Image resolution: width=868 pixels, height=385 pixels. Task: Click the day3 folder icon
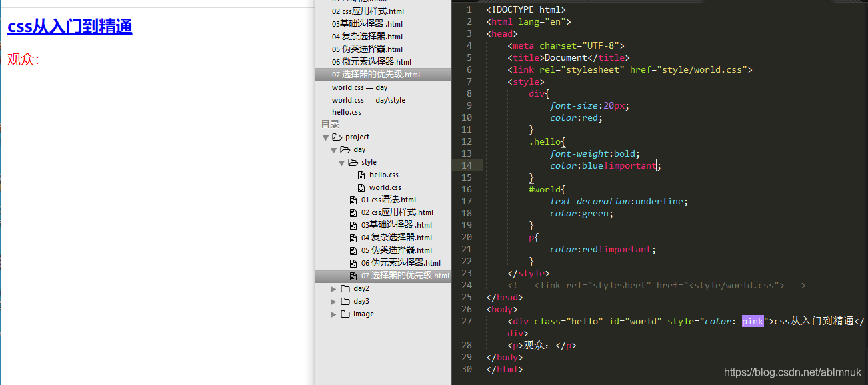pyautogui.click(x=345, y=301)
